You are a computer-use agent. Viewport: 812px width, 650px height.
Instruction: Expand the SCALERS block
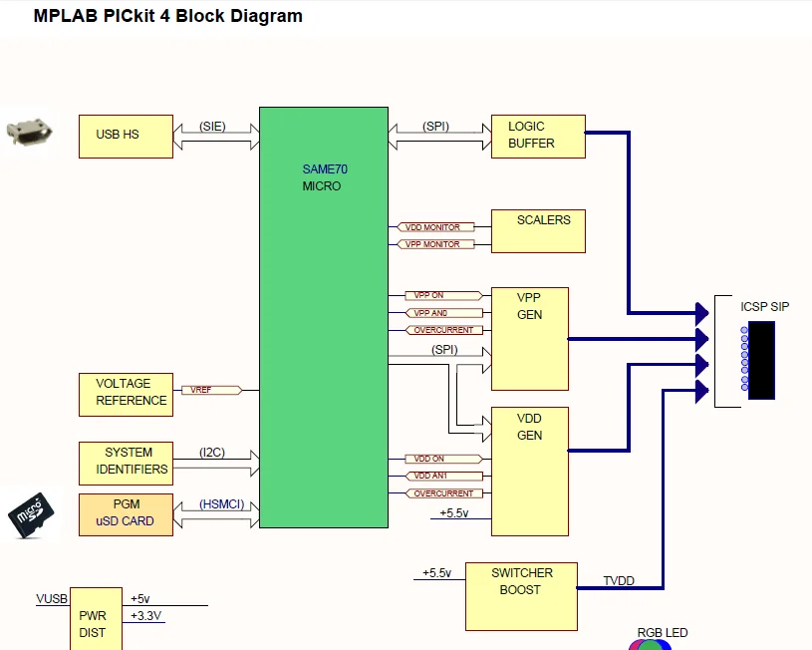[538, 230]
